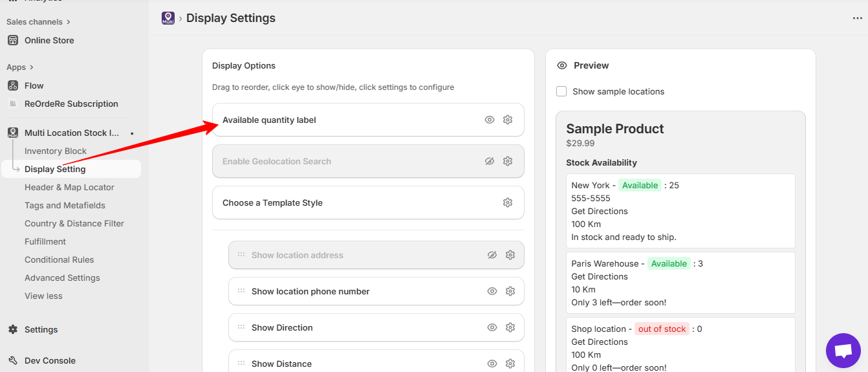This screenshot has height=372, width=868.
Task: Click the 555-5555 phone number
Action: pyautogui.click(x=591, y=198)
